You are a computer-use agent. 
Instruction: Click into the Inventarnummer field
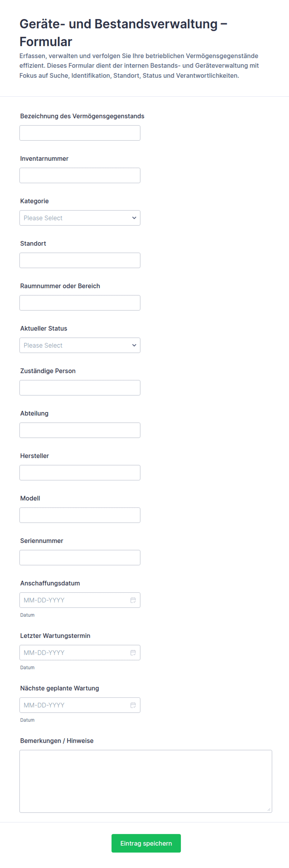point(80,176)
